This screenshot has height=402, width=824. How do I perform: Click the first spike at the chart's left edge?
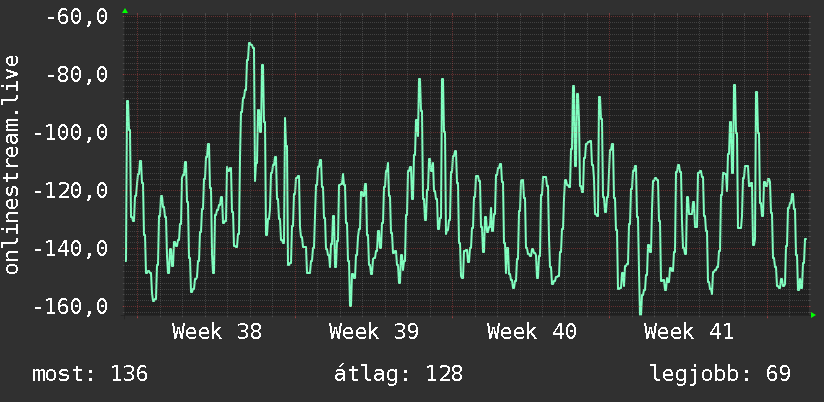click(127, 101)
